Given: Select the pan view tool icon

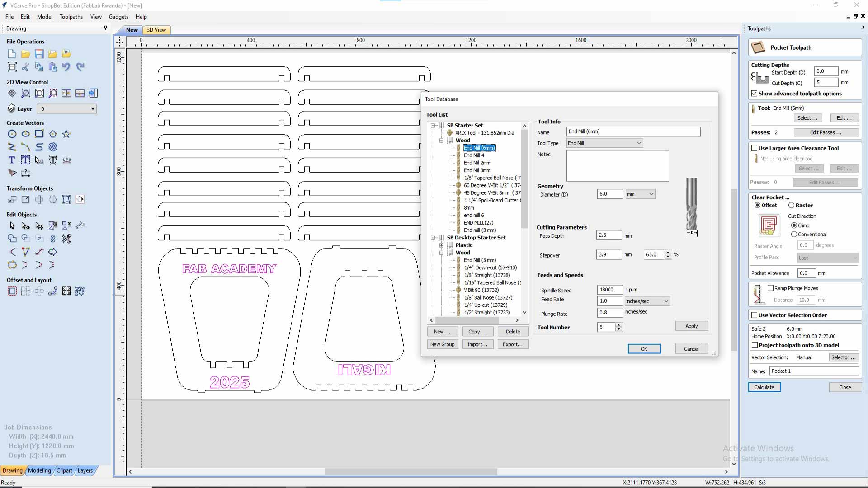Looking at the screenshot, I should 12,93.
